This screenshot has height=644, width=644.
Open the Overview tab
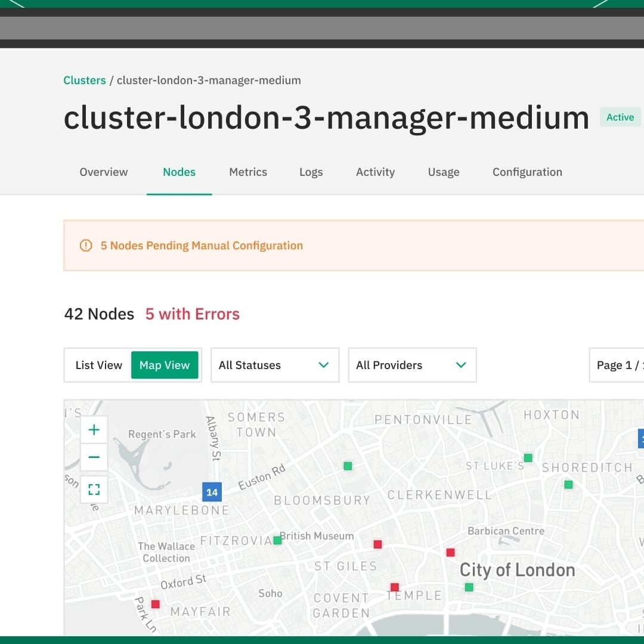coord(104,172)
